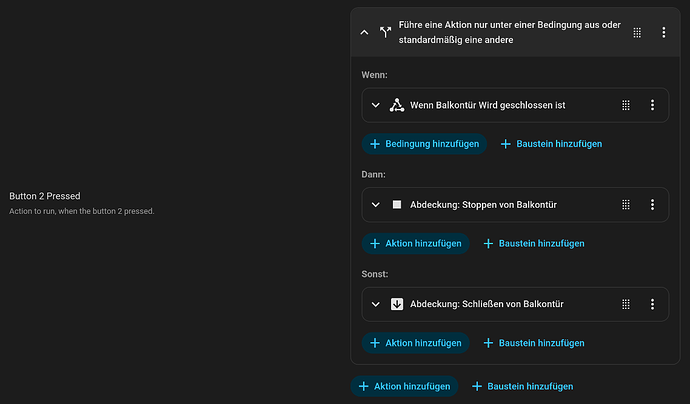Open three-dot menu for Stoppen von Balkontür

point(652,204)
